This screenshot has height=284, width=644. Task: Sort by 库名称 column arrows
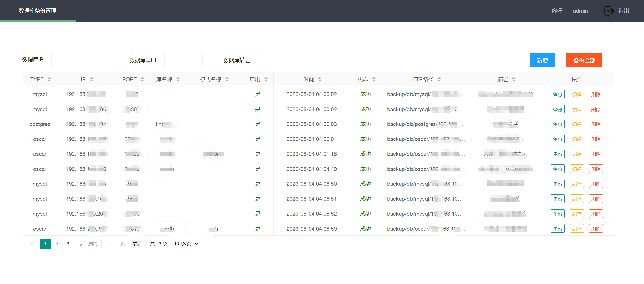[x=178, y=79]
